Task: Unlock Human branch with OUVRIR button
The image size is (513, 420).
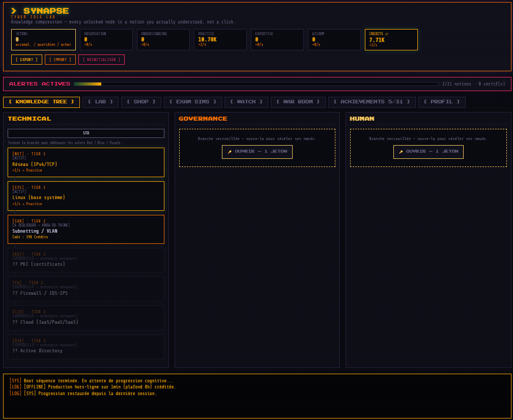Action: pyautogui.click(x=429, y=152)
